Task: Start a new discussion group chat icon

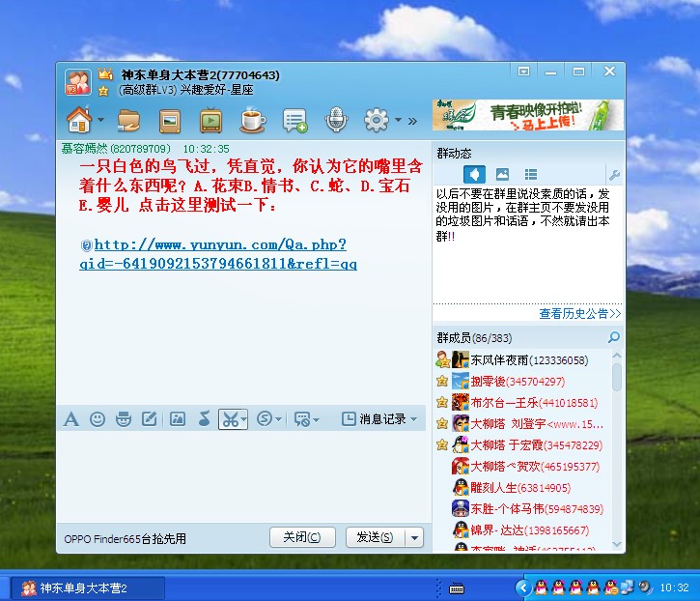Action: (x=294, y=121)
